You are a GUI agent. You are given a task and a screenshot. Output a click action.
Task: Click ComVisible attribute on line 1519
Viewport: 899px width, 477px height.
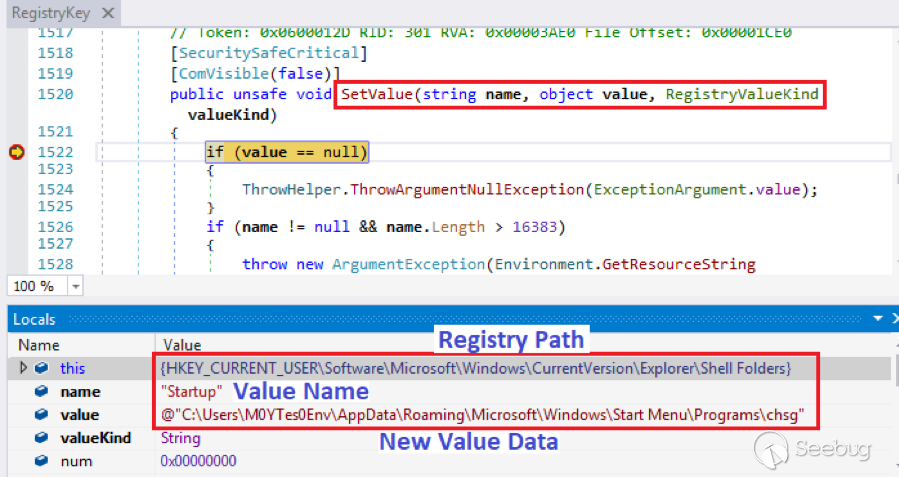pyautogui.click(x=224, y=73)
